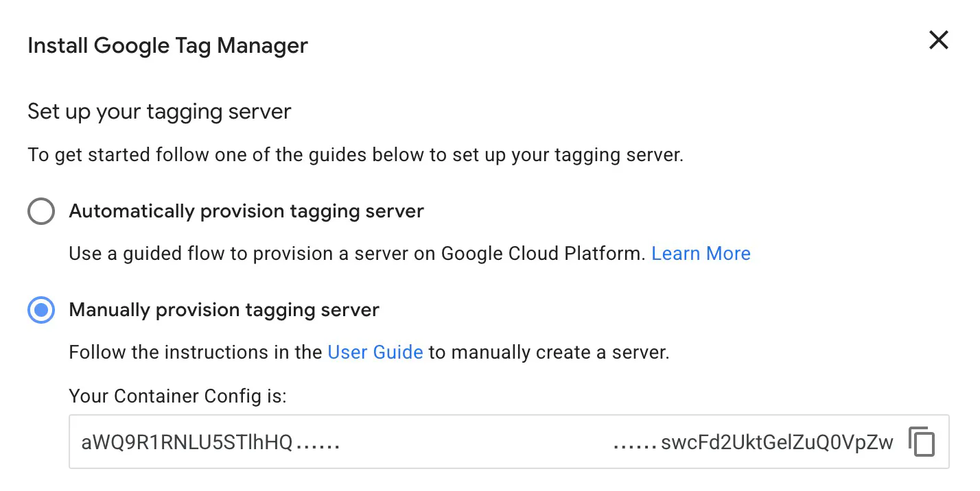Select Automatically provision tagging server option

click(41, 211)
